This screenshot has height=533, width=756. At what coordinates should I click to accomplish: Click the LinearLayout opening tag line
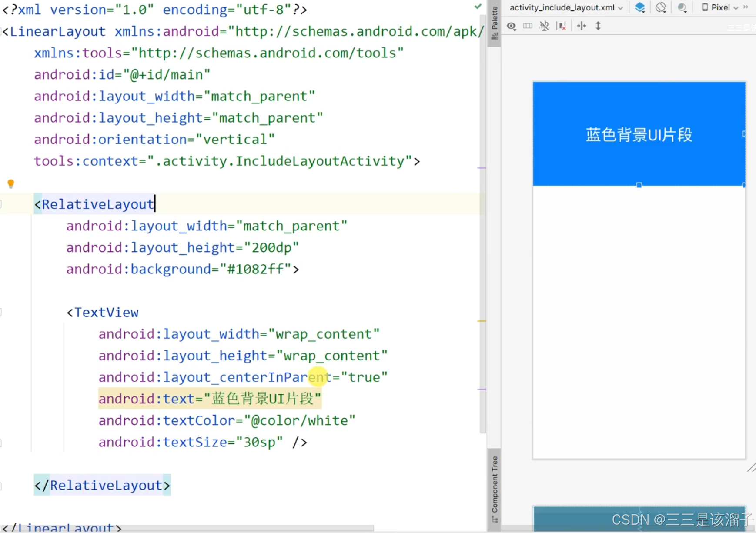tap(243, 31)
